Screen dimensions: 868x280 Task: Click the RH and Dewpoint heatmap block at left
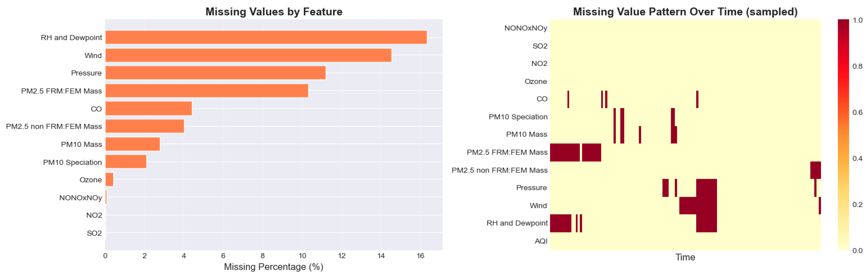[x=560, y=223]
